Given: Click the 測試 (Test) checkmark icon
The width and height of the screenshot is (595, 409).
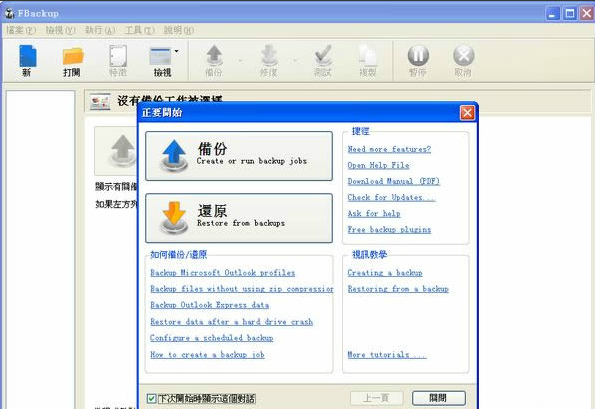Looking at the screenshot, I should coord(323,56).
